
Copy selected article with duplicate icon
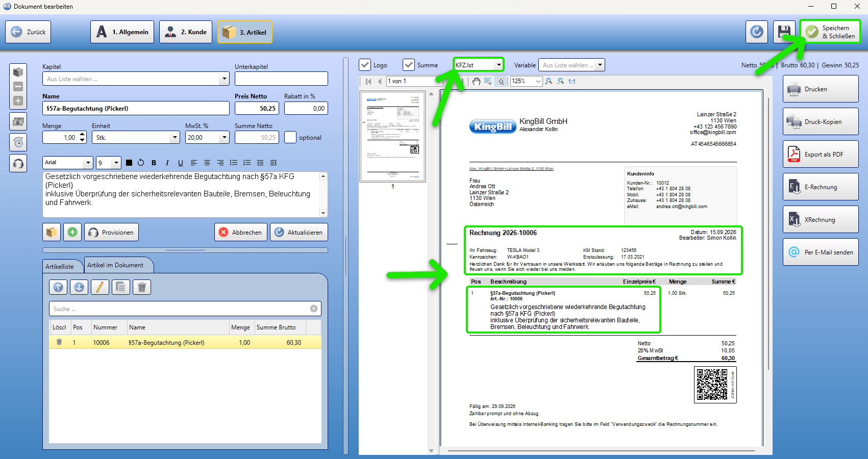[121, 287]
